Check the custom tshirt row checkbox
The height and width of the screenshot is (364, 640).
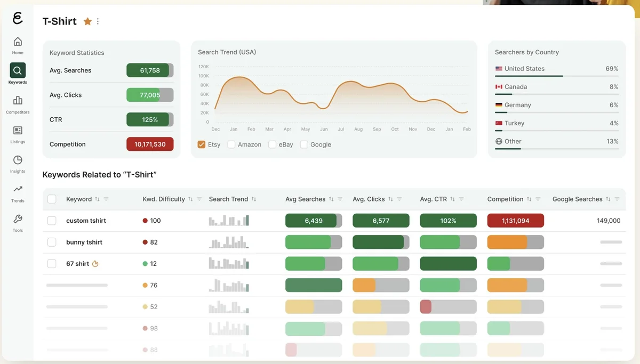(x=52, y=221)
